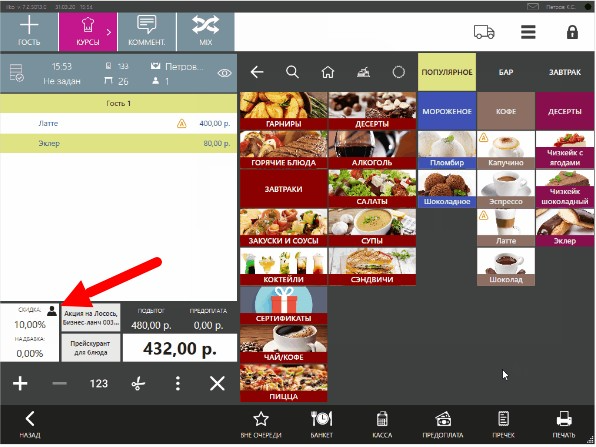Screen dimensions: 596x447
Task: Click the ПЕЧАТЬ print button
Action: [x=564, y=424]
